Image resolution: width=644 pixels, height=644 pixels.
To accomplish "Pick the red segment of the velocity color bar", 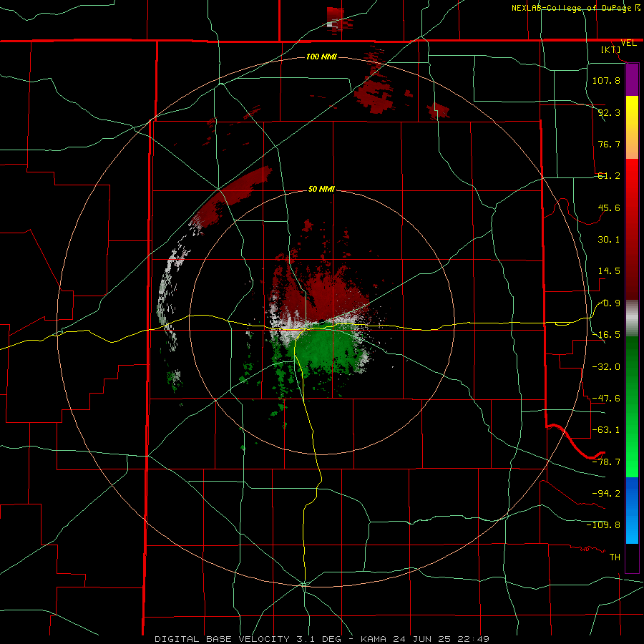I will coord(632,229).
